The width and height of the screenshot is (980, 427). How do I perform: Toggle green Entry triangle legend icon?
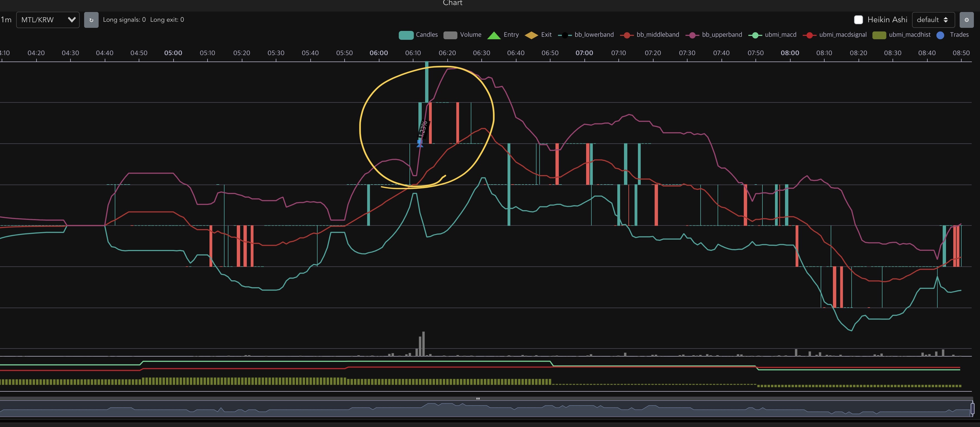click(494, 35)
